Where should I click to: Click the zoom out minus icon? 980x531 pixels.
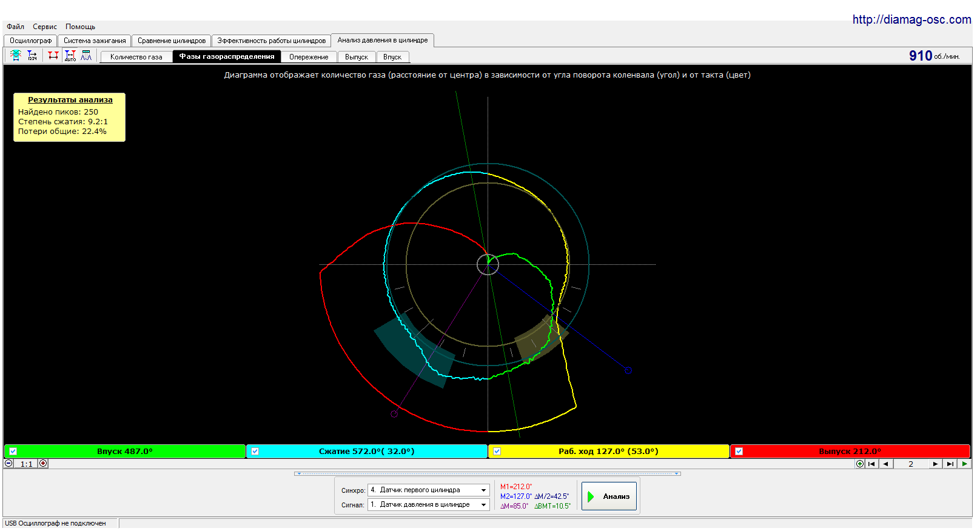(x=8, y=464)
